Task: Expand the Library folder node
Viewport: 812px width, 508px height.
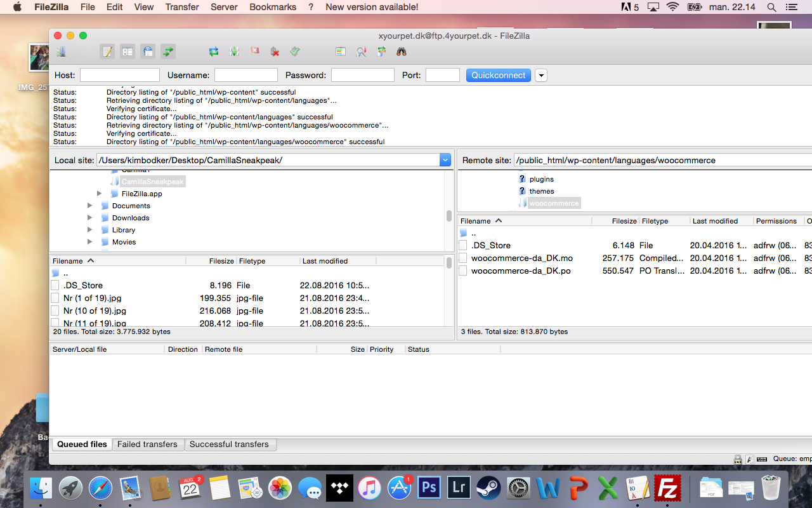Action: point(89,230)
